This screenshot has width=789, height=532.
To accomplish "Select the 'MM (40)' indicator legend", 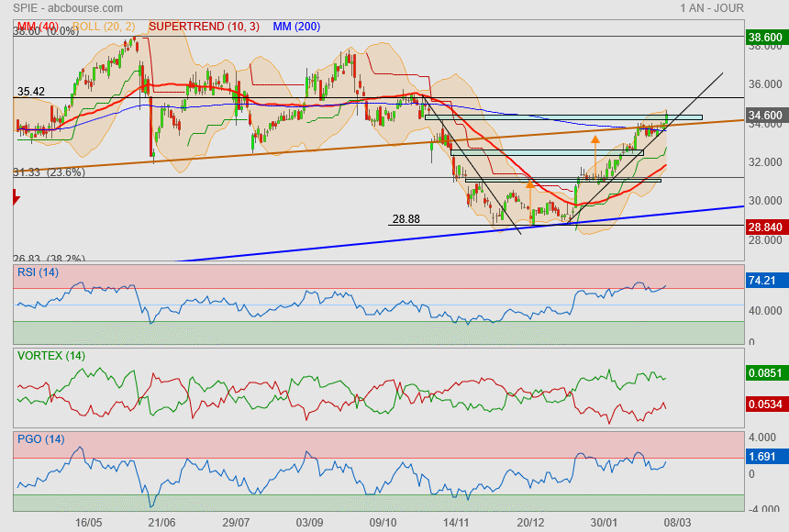I will click(38, 27).
